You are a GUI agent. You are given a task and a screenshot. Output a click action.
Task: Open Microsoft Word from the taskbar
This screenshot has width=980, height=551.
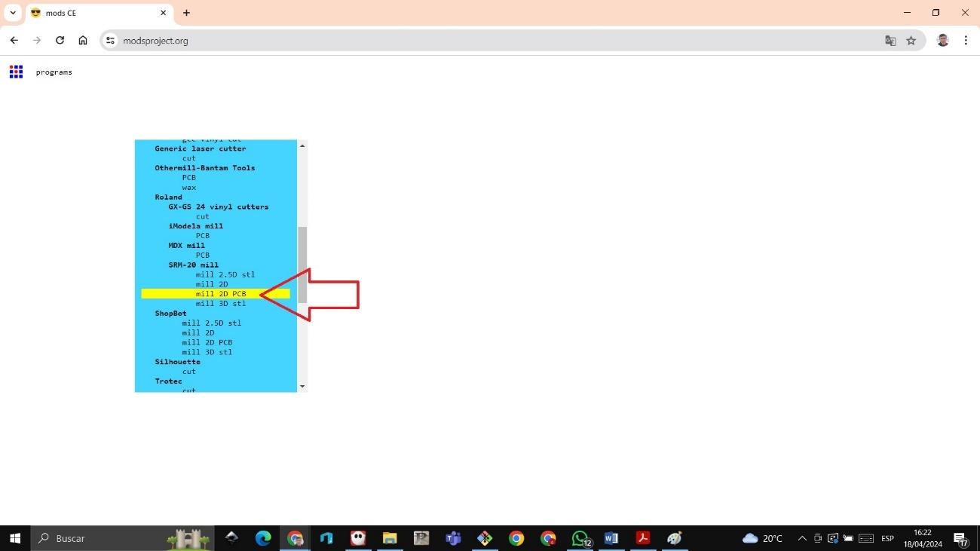(x=611, y=538)
